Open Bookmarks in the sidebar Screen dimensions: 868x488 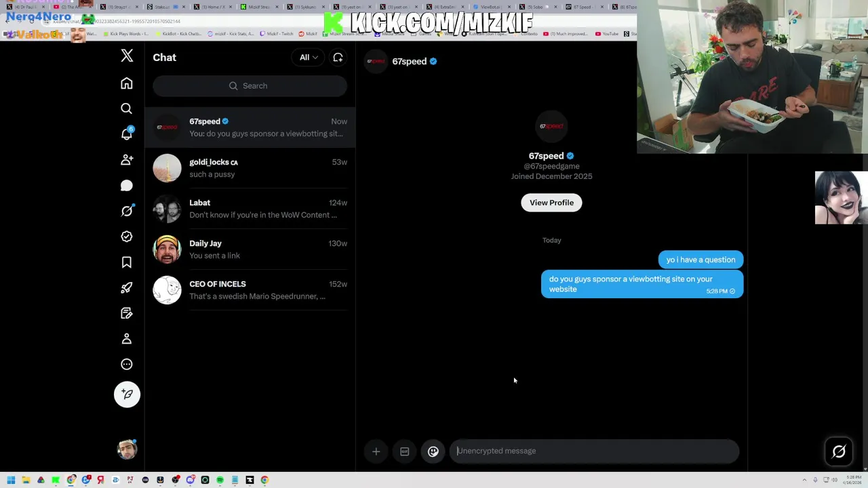(127, 262)
